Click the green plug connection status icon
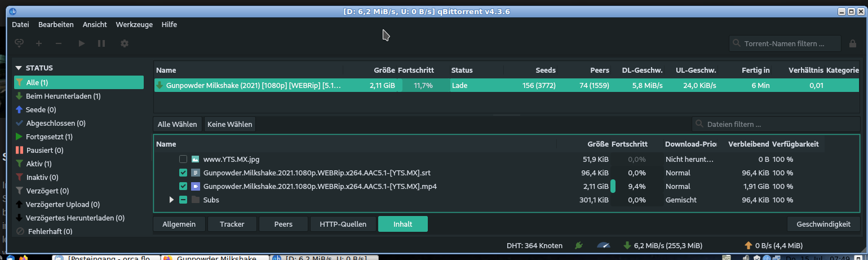Viewport: 868px width, 260px height. pyautogui.click(x=578, y=245)
